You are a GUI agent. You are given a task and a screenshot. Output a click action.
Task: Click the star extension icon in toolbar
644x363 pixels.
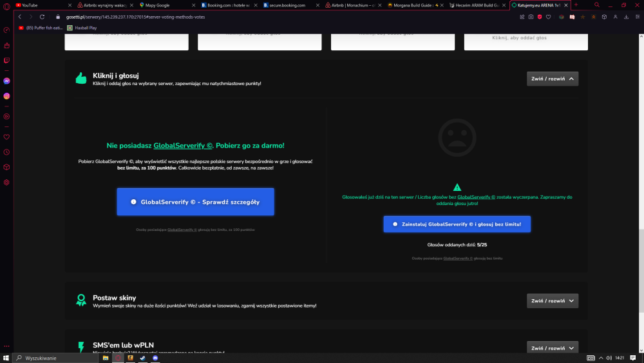pos(583,17)
